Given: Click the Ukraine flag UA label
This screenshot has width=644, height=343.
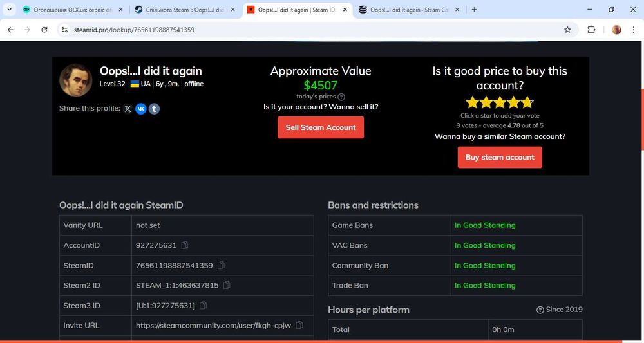Looking at the screenshot, I should (x=140, y=84).
